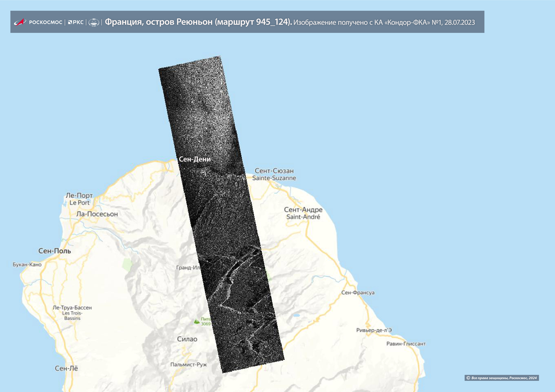Click the round emblem logo in header

94,22
